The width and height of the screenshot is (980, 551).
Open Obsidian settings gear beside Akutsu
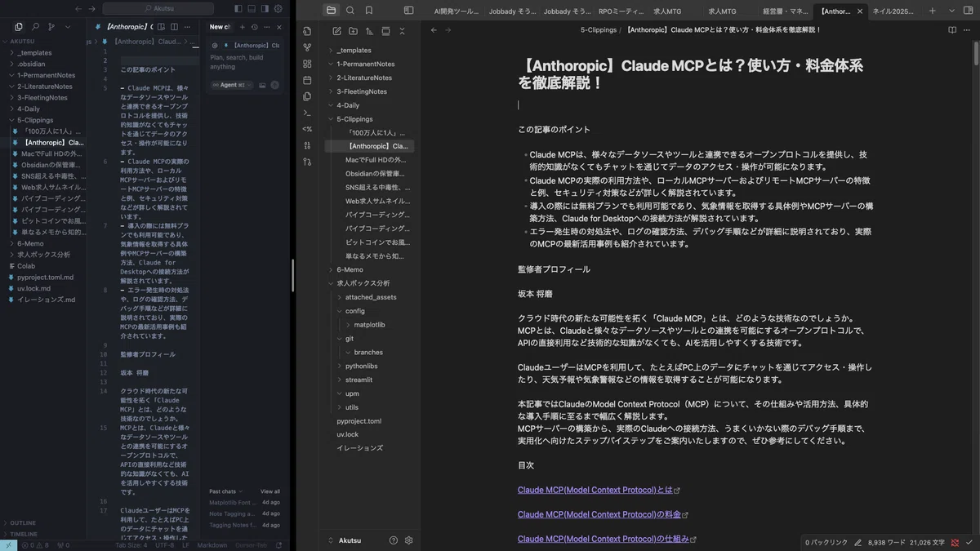pyautogui.click(x=409, y=540)
